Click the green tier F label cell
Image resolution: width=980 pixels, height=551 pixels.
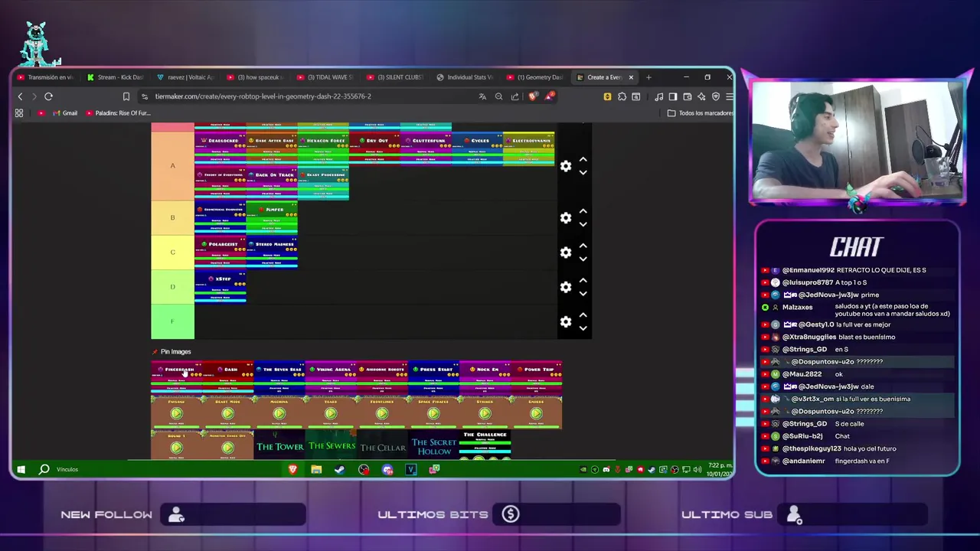tap(172, 321)
